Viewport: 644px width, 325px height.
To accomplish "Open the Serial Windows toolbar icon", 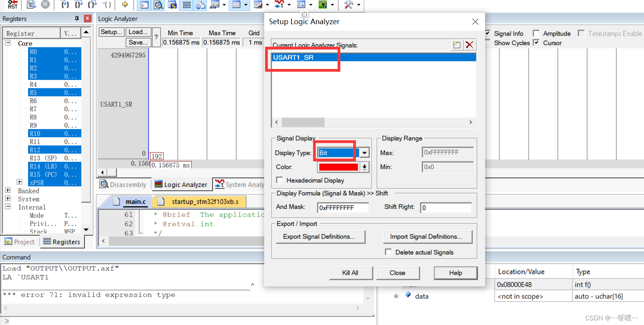I will [x=258, y=5].
